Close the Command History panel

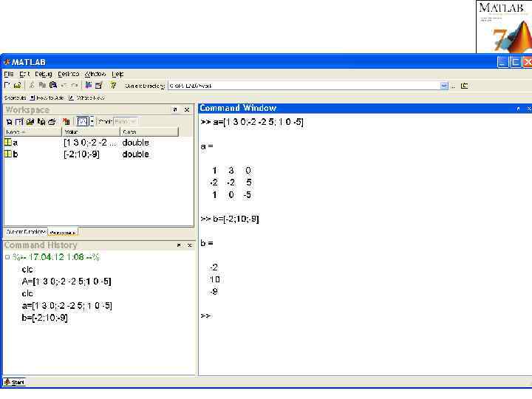click(190, 245)
